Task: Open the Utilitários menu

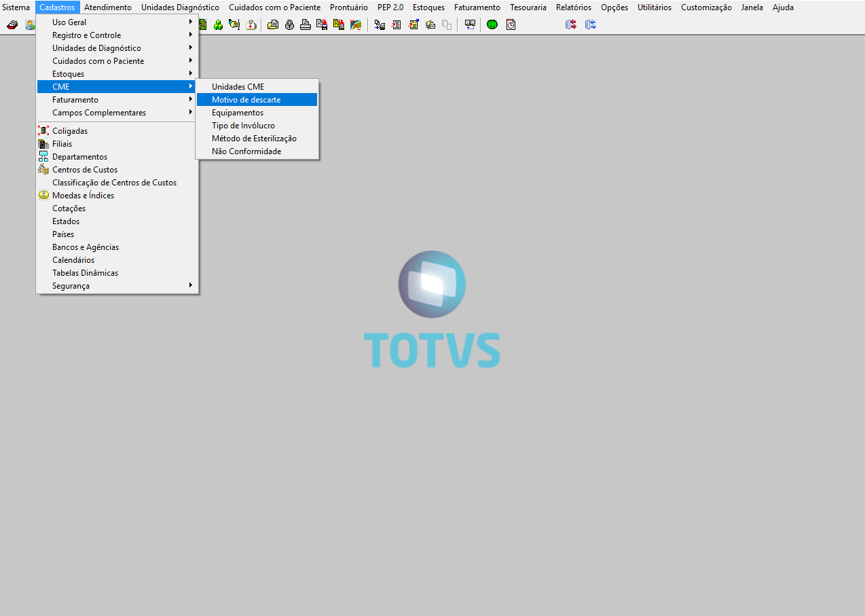Action: point(655,7)
